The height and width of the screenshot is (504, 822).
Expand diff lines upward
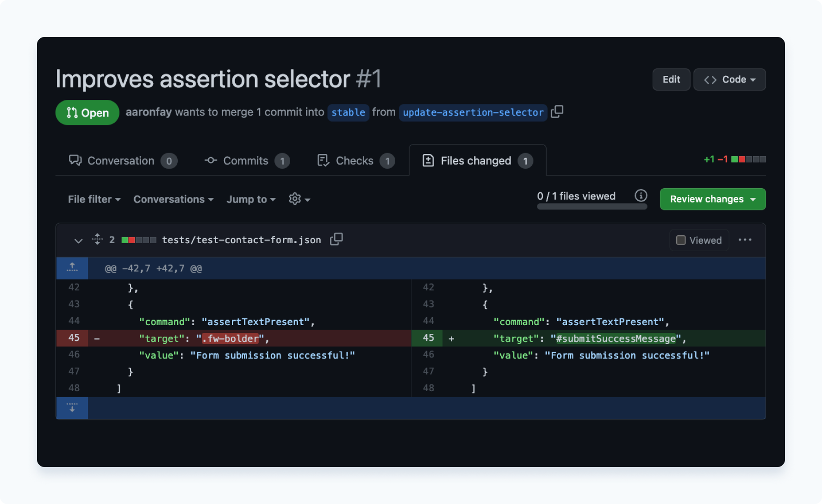pos(72,268)
